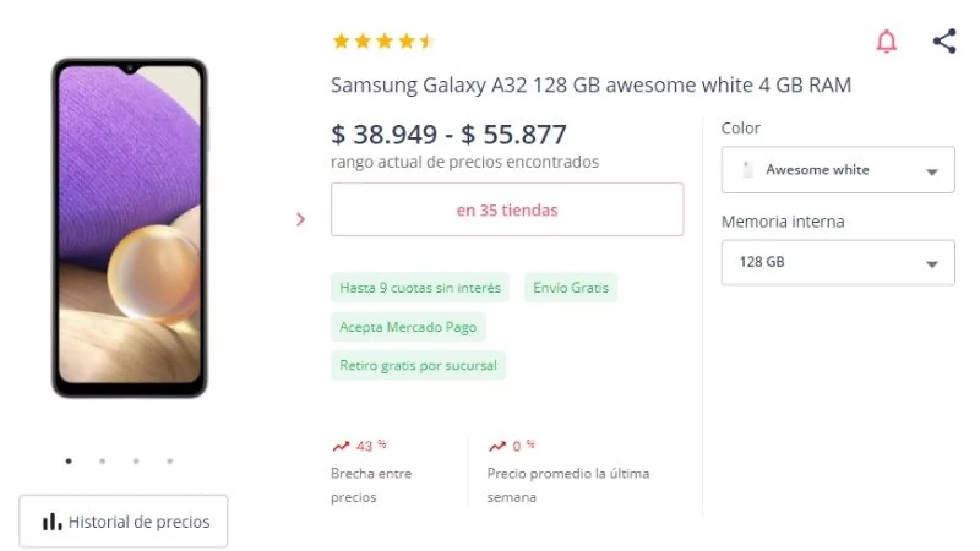The image size is (980, 551).
Task: Select the fourth image carousel dot
Action: pos(170,461)
